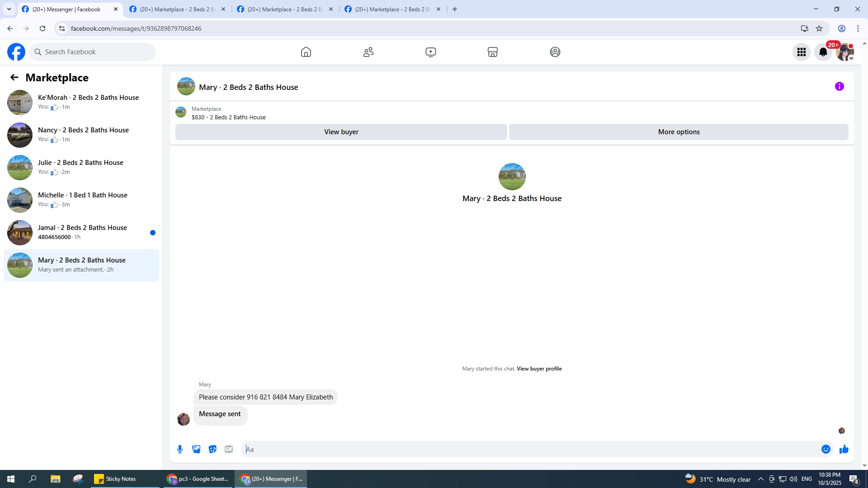The image size is (868, 488).
Task: Show hidden system tray icons
Action: point(761,479)
